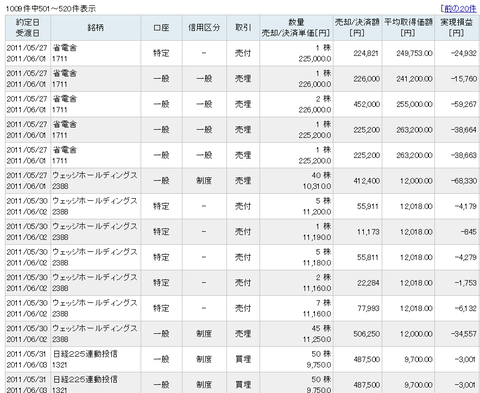Select sale amount 55,911
The image size is (480, 393).
[368, 206]
